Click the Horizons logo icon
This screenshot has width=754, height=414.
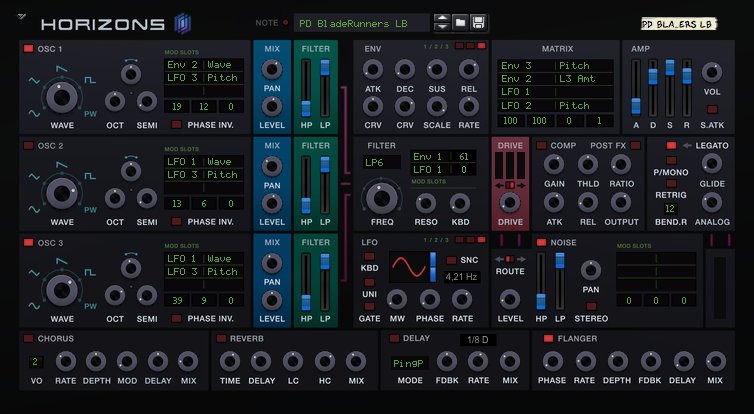183,24
